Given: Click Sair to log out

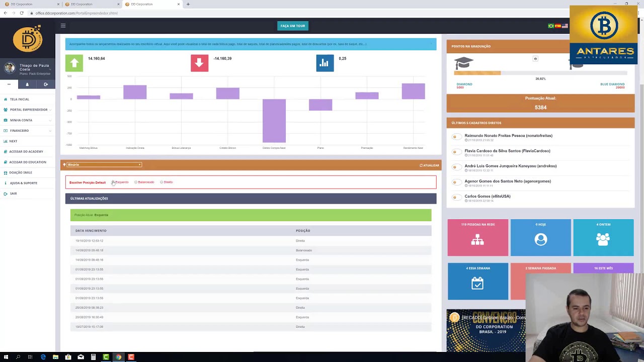Looking at the screenshot, I should click(13, 194).
